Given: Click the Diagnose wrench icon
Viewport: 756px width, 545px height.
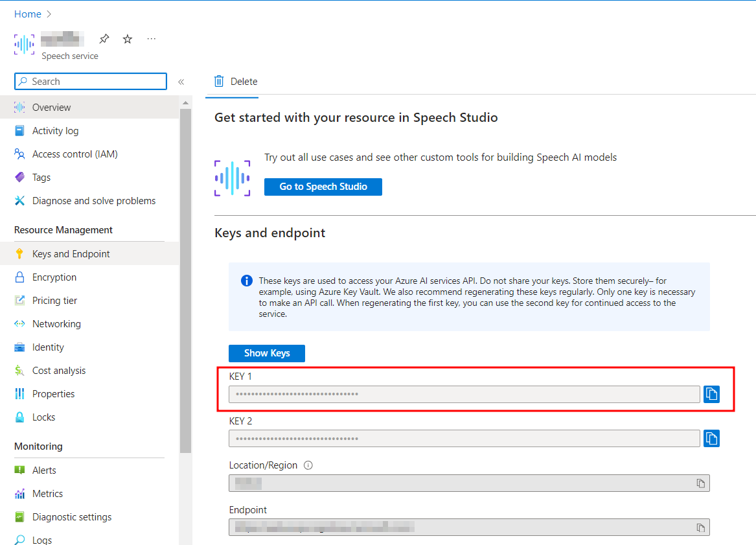Looking at the screenshot, I should (x=20, y=201).
